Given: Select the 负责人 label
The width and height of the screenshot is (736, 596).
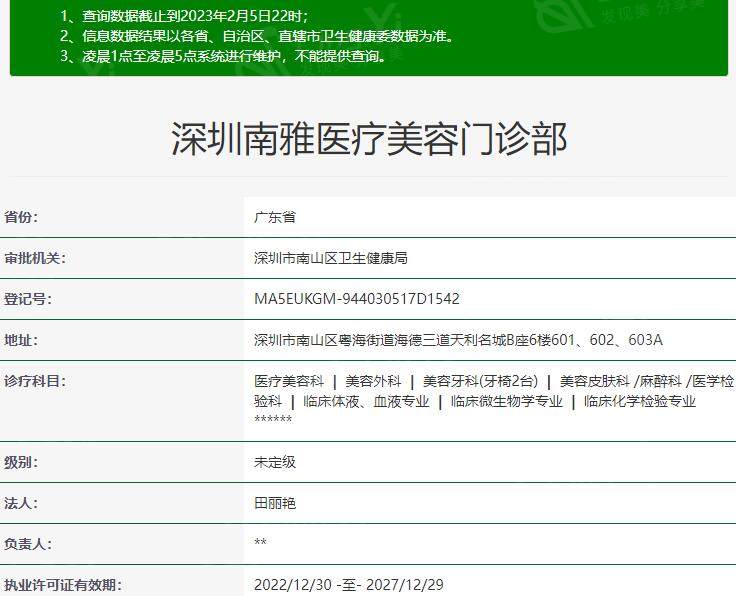Looking at the screenshot, I should point(28,544).
